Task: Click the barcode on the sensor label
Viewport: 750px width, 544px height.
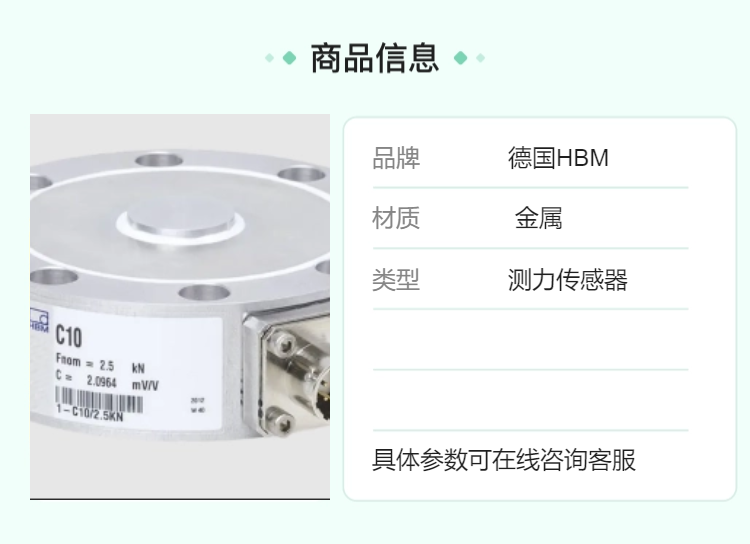Action: (x=99, y=400)
